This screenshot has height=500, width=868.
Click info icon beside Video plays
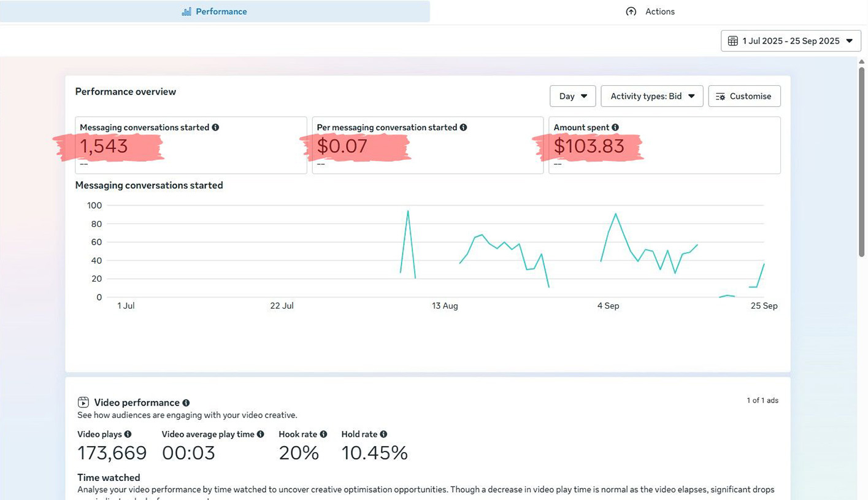(128, 434)
